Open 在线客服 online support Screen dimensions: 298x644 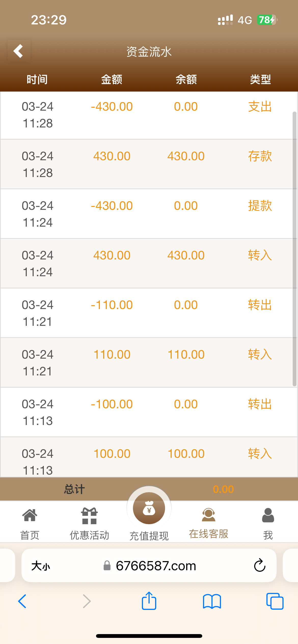(209, 523)
